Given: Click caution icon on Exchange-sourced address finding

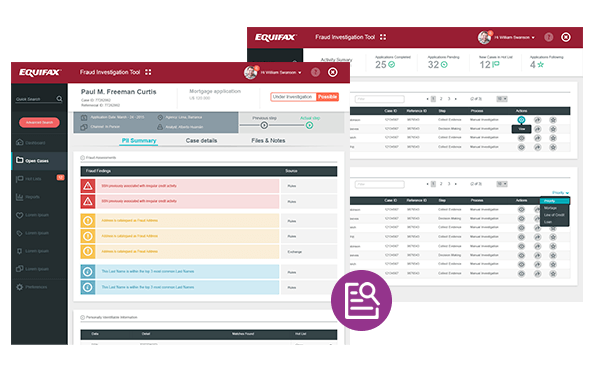Looking at the screenshot, I should click(88, 251).
